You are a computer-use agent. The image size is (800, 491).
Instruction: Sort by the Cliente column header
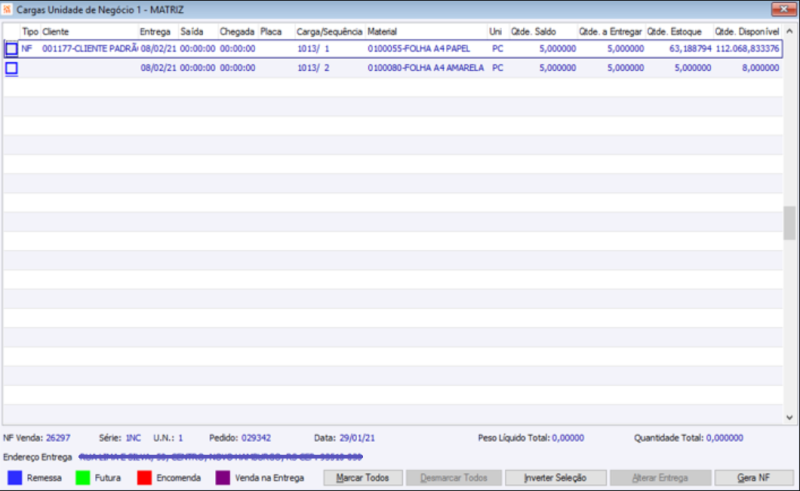(89, 32)
